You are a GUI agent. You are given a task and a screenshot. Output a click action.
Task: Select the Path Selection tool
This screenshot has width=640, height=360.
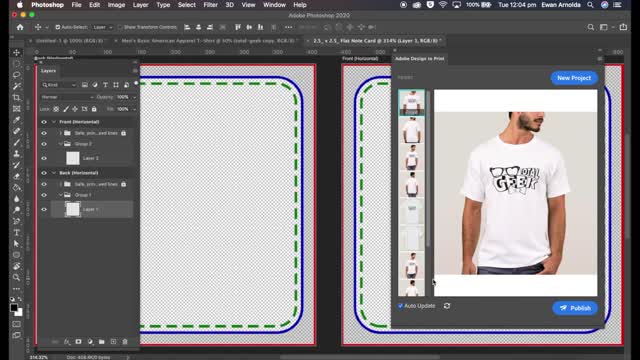pyautogui.click(x=16, y=244)
